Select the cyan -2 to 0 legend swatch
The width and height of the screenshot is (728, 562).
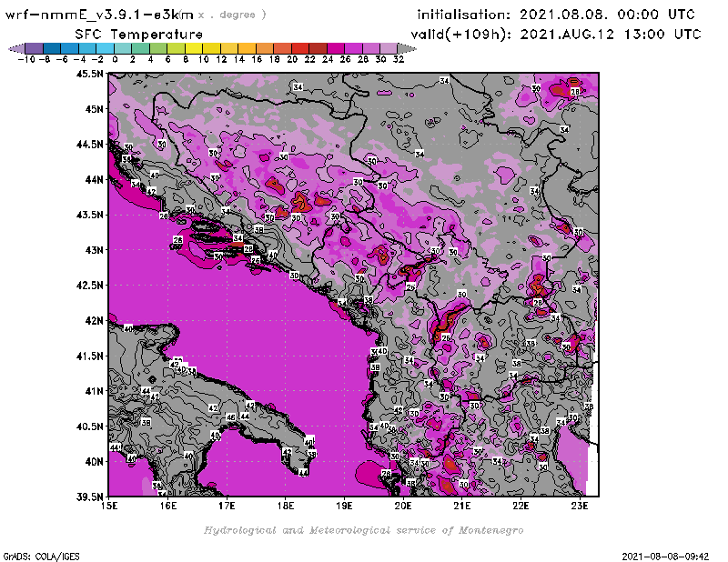pos(106,48)
